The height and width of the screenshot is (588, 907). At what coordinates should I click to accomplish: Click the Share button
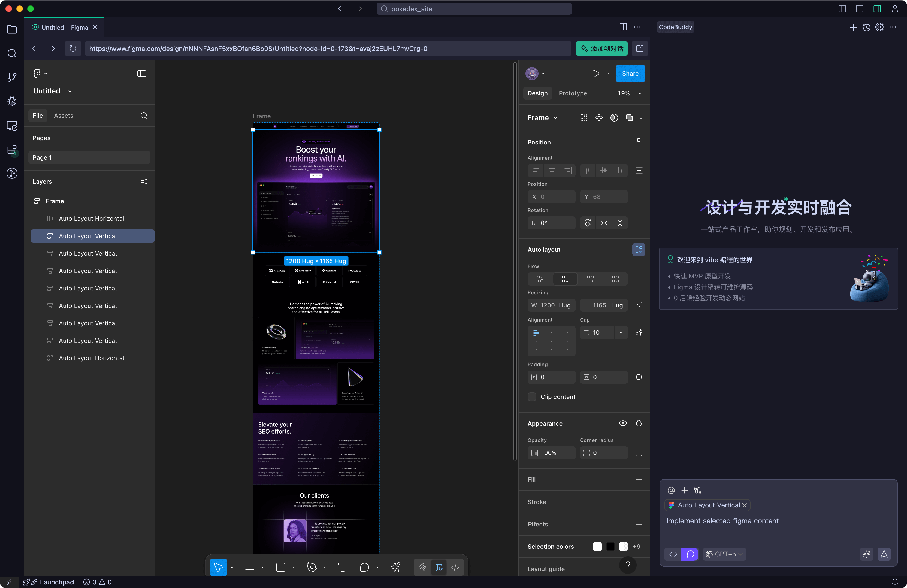630,74
